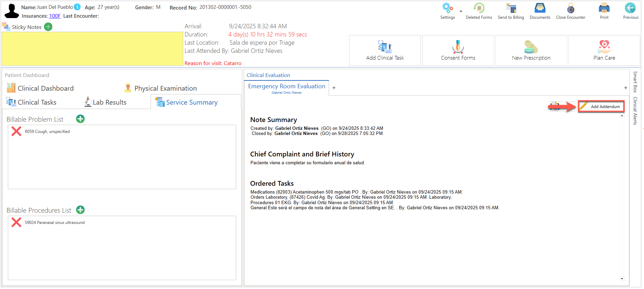Open the Documents icon
Screen dimensions: 644x289
540,8
